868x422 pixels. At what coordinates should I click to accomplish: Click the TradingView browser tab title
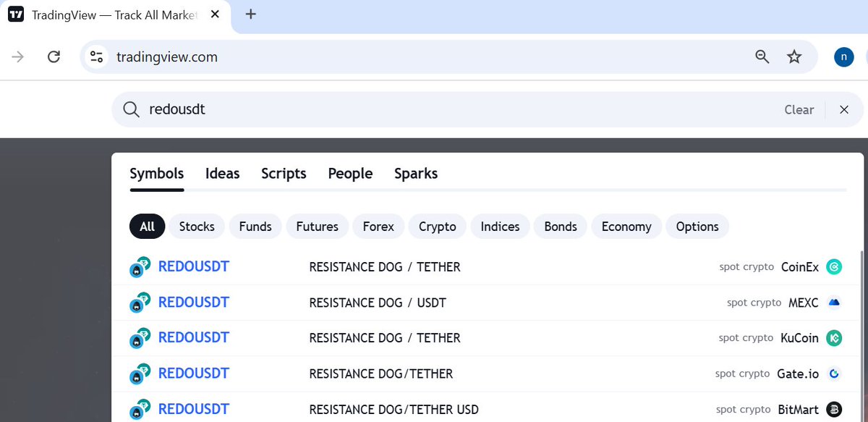(x=114, y=14)
